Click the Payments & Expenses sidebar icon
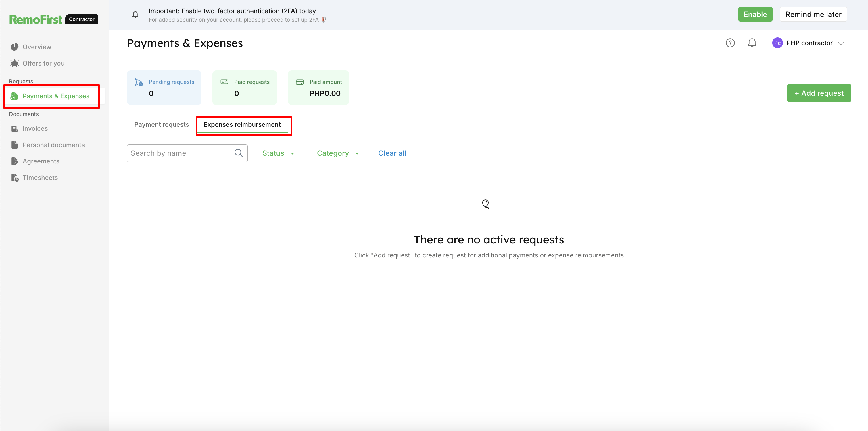 [14, 96]
